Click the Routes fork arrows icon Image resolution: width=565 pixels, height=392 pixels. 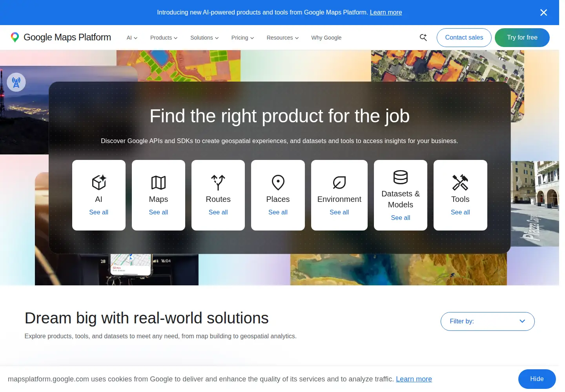(x=218, y=182)
